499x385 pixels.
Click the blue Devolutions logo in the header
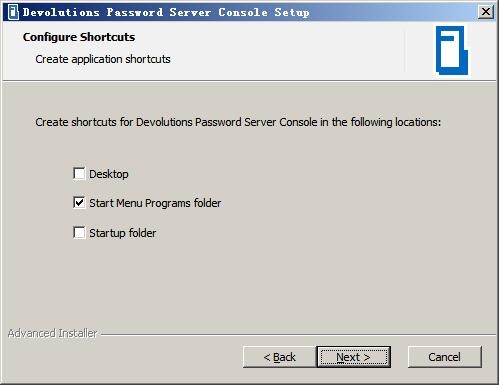pos(452,50)
